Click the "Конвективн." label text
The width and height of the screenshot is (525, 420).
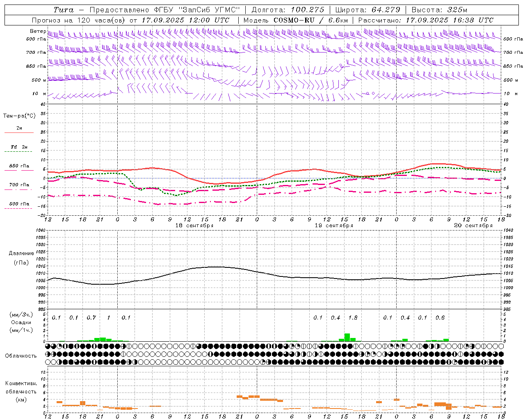[21, 383]
